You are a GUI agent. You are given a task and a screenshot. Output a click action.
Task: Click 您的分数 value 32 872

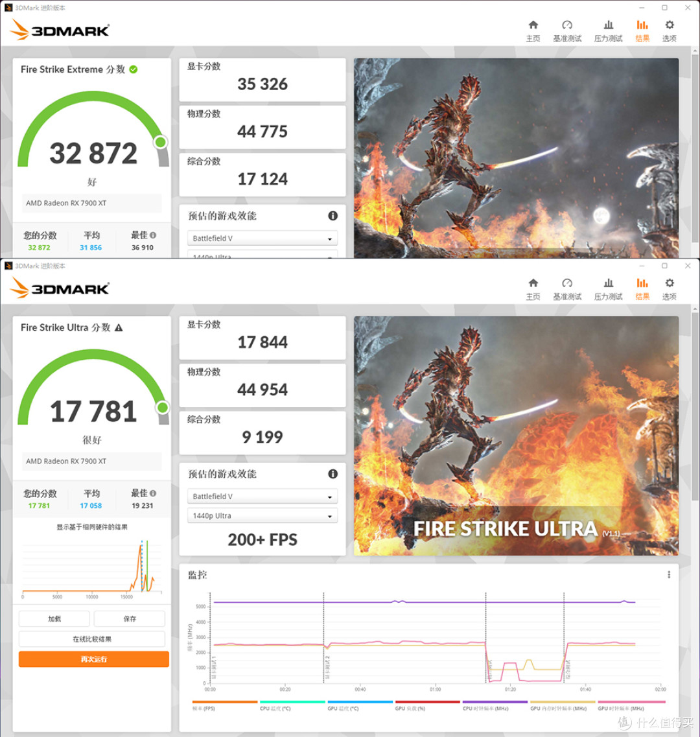click(39, 248)
